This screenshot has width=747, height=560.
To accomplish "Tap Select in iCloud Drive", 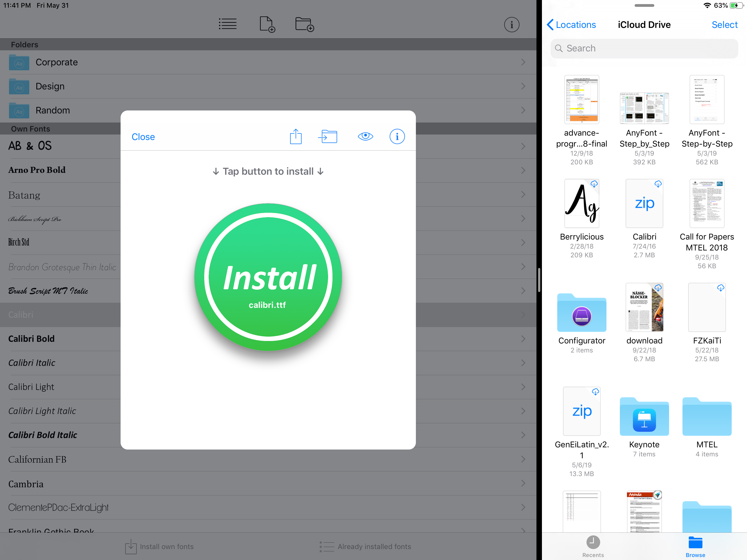I will 724,25.
